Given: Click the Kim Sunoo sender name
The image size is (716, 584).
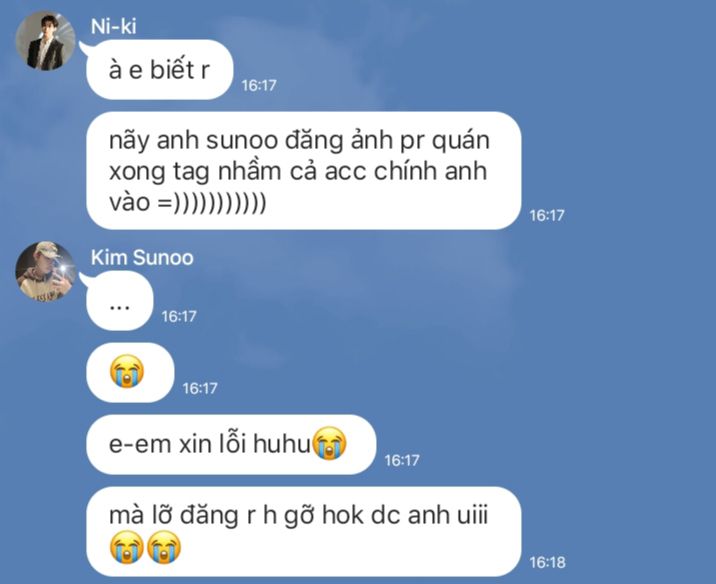Looking at the screenshot, I should 142,258.
